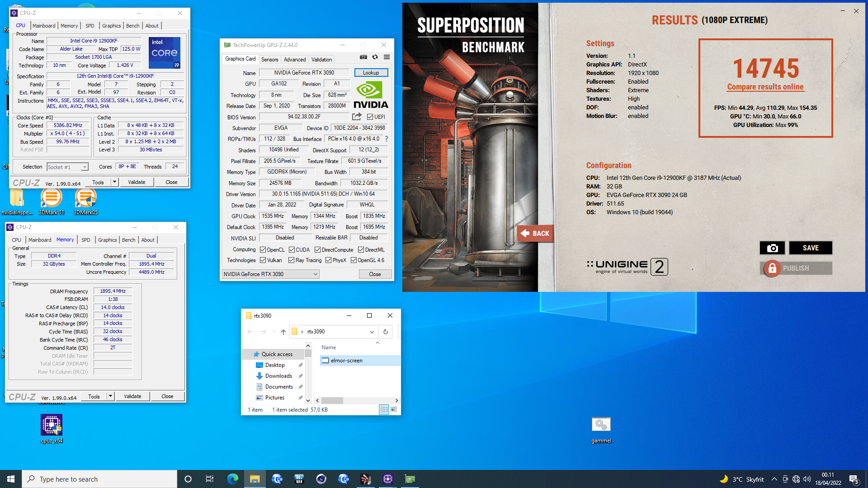868x488 pixels.
Task: Show hidden system tray icons
Action: (x=774, y=479)
